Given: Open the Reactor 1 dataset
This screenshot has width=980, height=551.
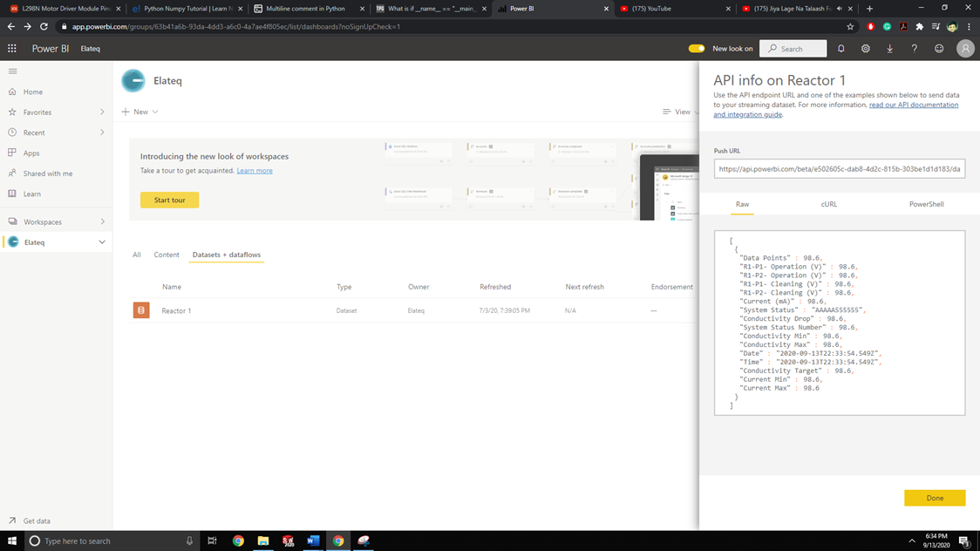Looking at the screenshot, I should coord(176,310).
